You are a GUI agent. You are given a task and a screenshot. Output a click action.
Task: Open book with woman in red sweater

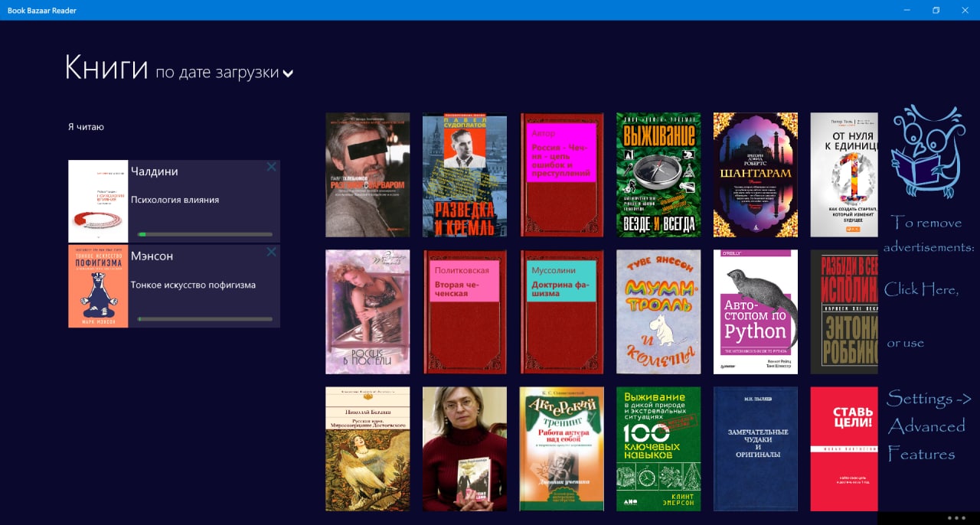[465, 448]
